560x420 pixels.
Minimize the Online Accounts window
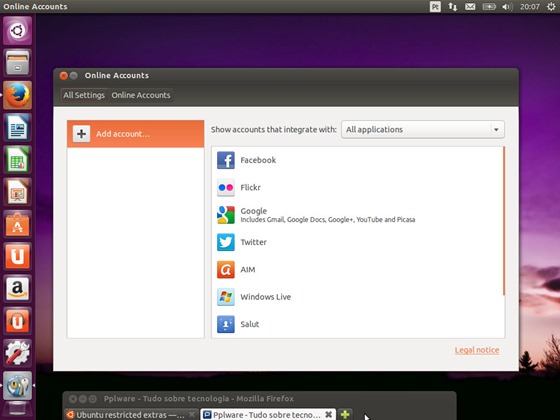(74, 76)
